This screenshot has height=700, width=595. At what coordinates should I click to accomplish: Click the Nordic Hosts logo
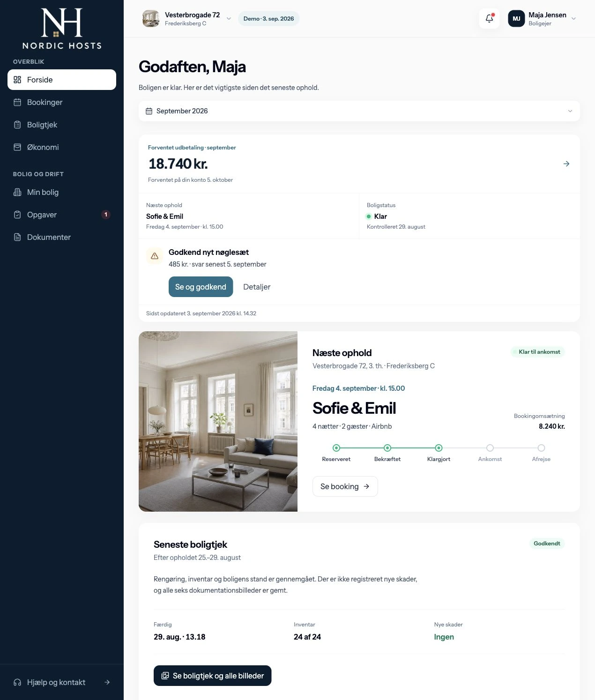pos(62,29)
